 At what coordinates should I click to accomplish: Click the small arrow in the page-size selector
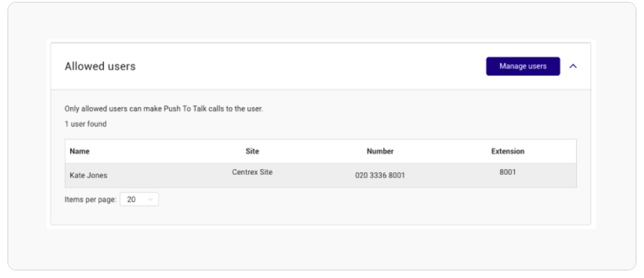point(151,200)
